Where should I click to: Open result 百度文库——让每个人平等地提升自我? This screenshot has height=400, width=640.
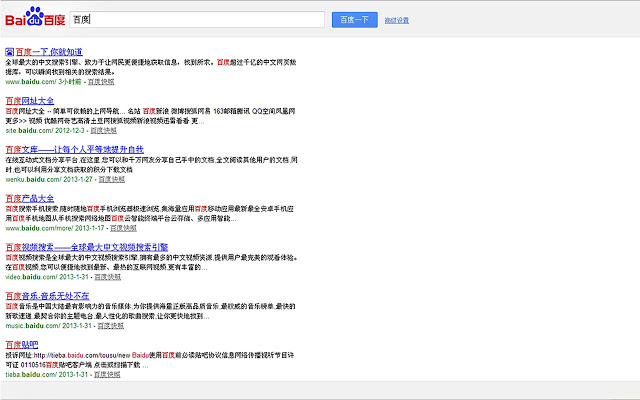[x=74, y=149]
